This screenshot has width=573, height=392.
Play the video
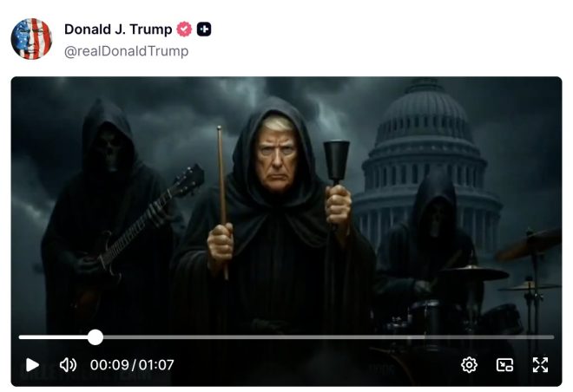[x=32, y=364]
